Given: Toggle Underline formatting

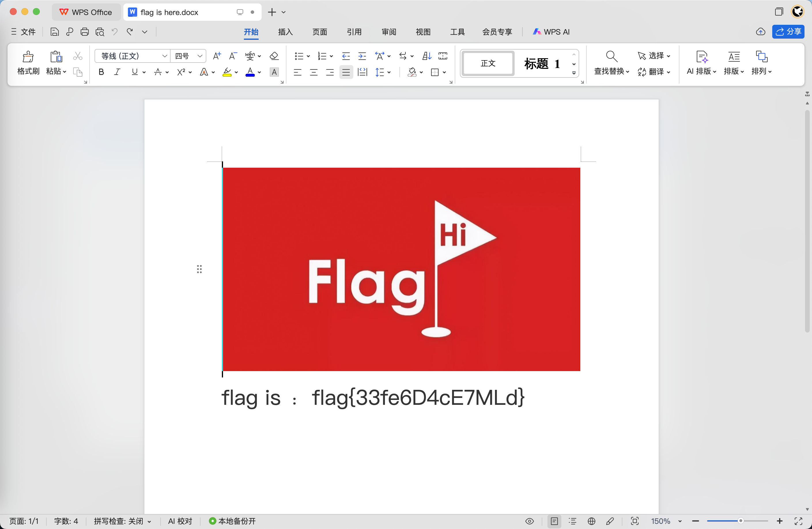Looking at the screenshot, I should pyautogui.click(x=135, y=72).
